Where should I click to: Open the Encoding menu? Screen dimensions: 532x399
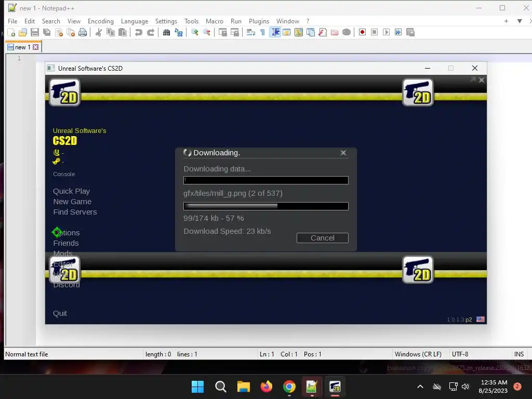point(101,21)
